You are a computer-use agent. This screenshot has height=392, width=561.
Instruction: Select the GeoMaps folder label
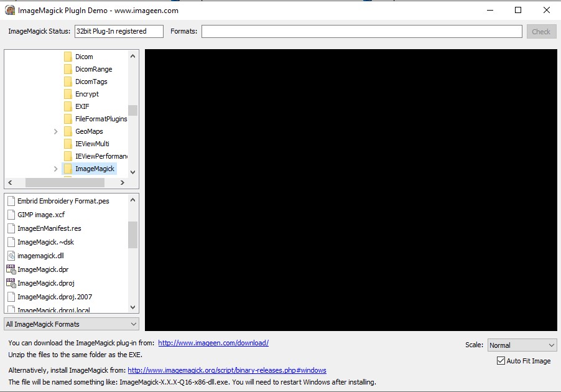(x=89, y=131)
